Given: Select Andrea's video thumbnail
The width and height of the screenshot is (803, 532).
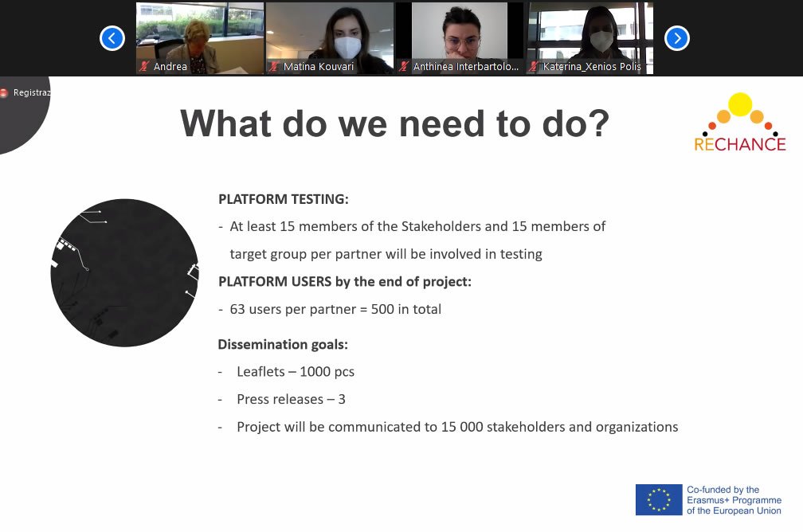Looking at the screenshot, I should click(200, 38).
